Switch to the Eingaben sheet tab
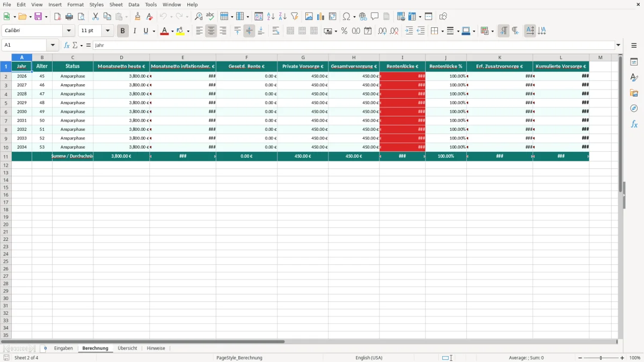 63,348
